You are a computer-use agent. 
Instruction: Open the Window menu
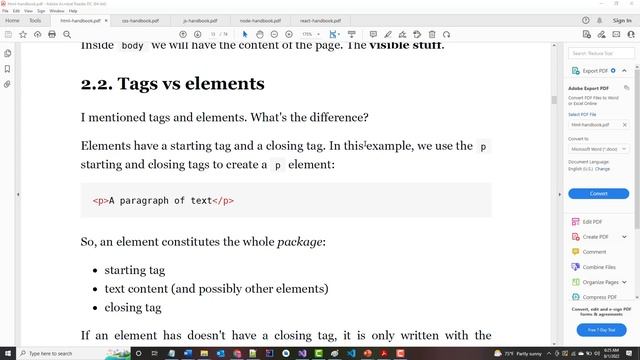point(57,11)
